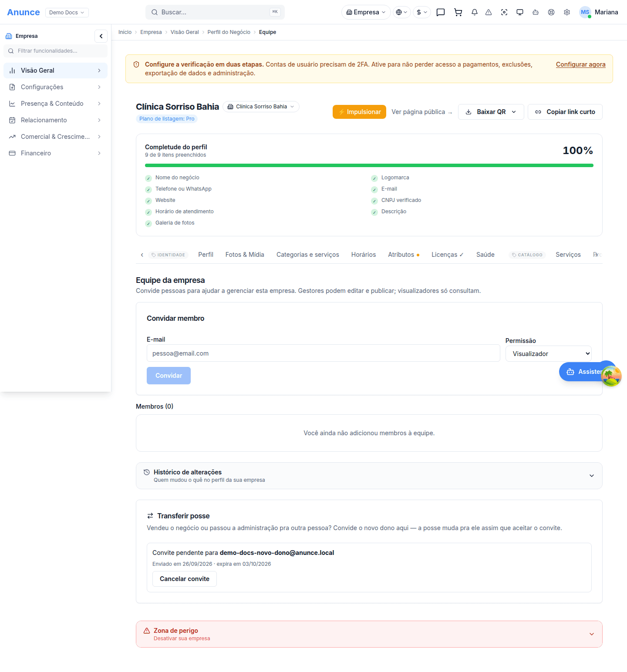Image resolution: width=627 pixels, height=672 pixels.
Task: Click the Relacionamento calendar icon in sidebar
Action: [12, 120]
